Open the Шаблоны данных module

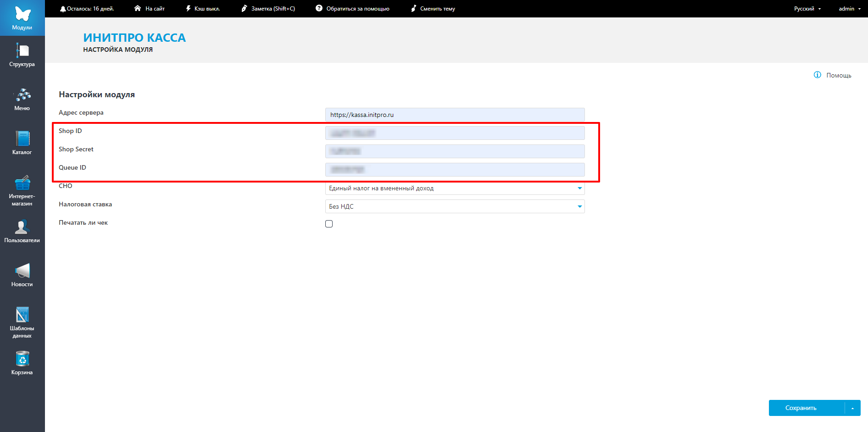coord(22,323)
